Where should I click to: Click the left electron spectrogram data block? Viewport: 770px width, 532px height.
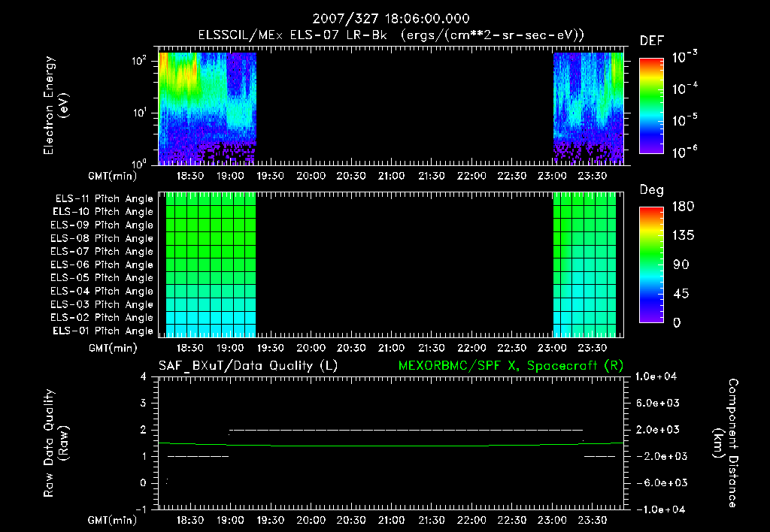tap(208, 108)
